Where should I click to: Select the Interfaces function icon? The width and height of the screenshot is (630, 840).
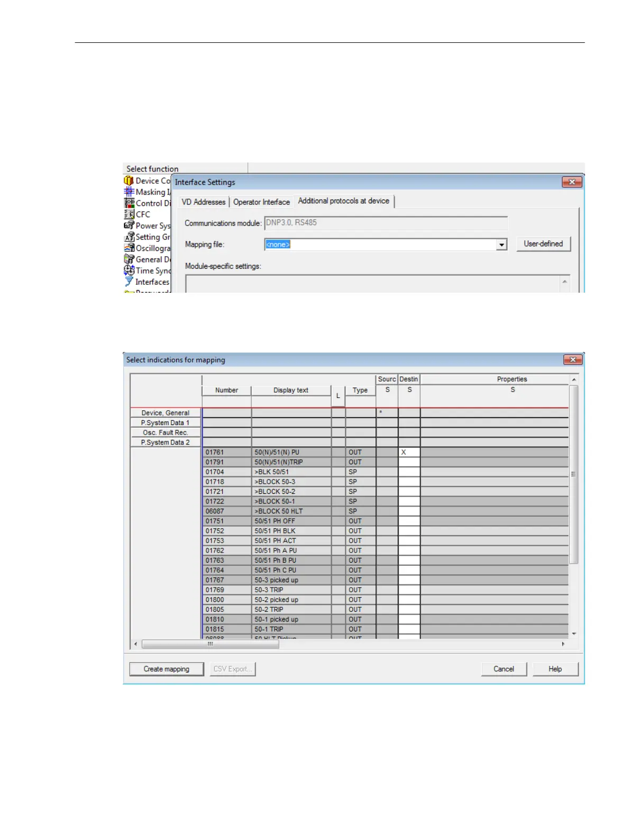(129, 282)
